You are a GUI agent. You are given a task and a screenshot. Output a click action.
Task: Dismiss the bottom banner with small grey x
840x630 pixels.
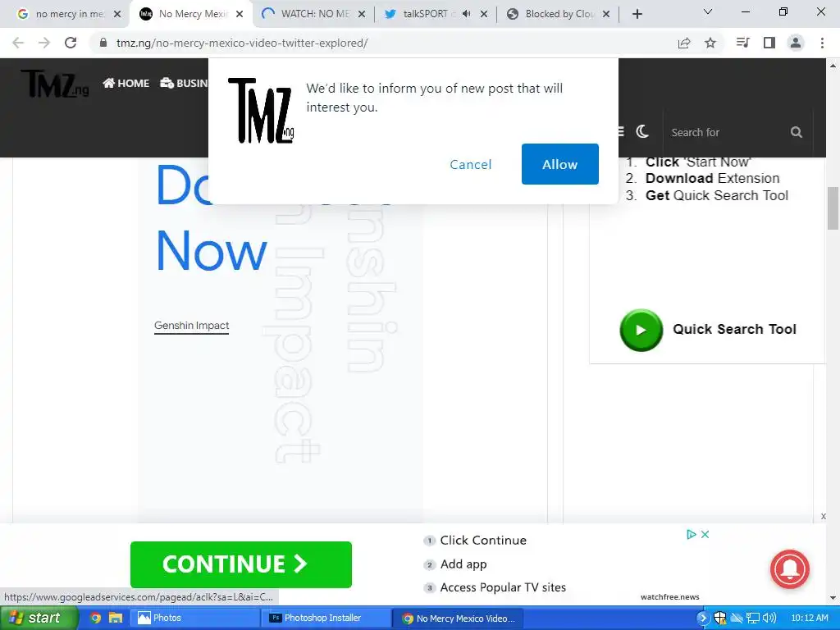pos(824,517)
